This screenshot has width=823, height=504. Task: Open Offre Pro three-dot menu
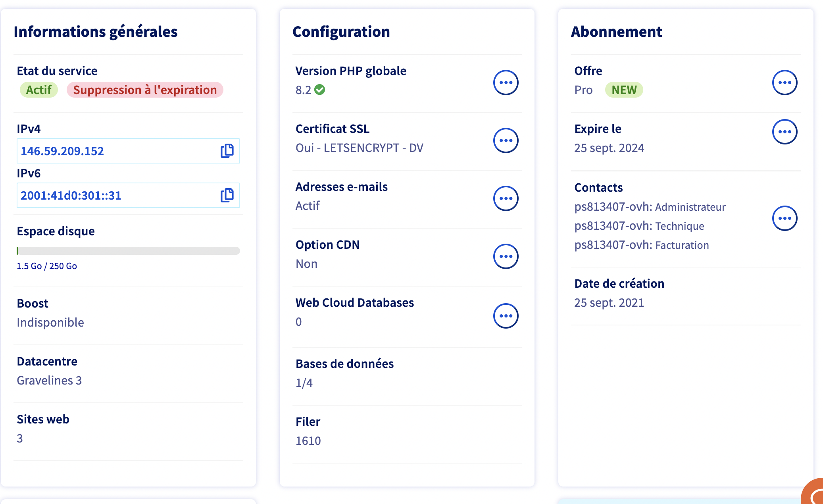coord(785,83)
